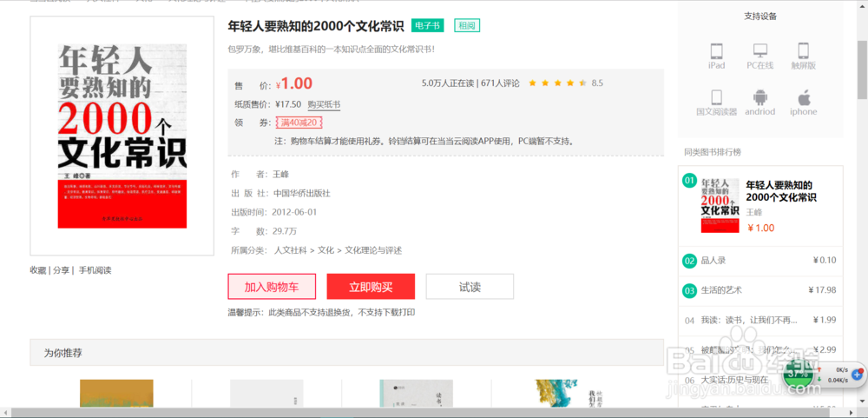Click price ¥0.10 in ranking list
The image size is (868, 418).
pos(825,261)
